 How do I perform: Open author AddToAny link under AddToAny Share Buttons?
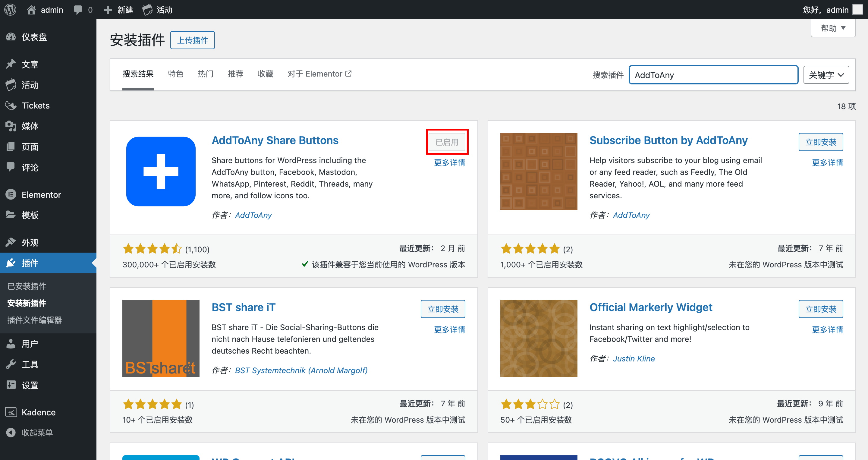click(x=253, y=215)
